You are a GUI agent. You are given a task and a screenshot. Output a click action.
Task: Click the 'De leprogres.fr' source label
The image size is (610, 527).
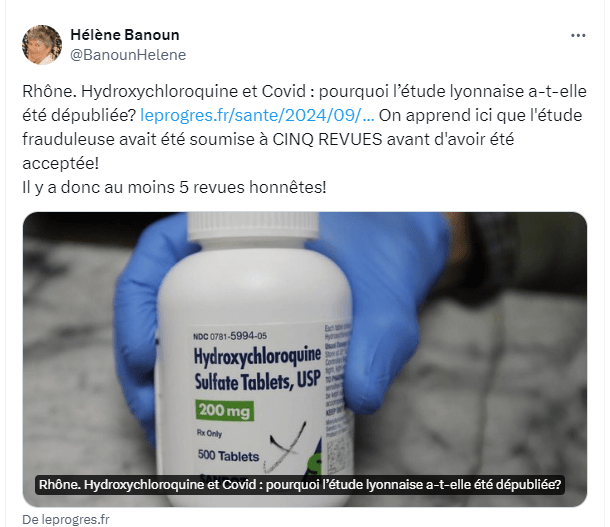(66, 519)
